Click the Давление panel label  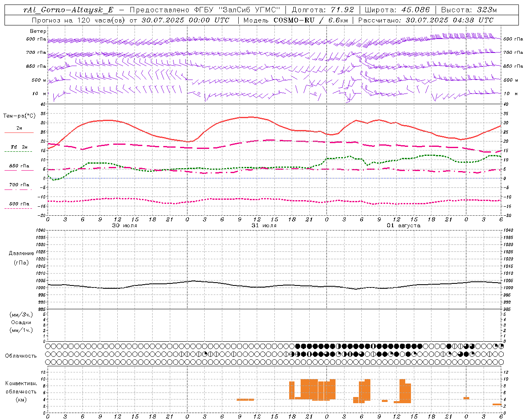pyautogui.click(x=21, y=253)
